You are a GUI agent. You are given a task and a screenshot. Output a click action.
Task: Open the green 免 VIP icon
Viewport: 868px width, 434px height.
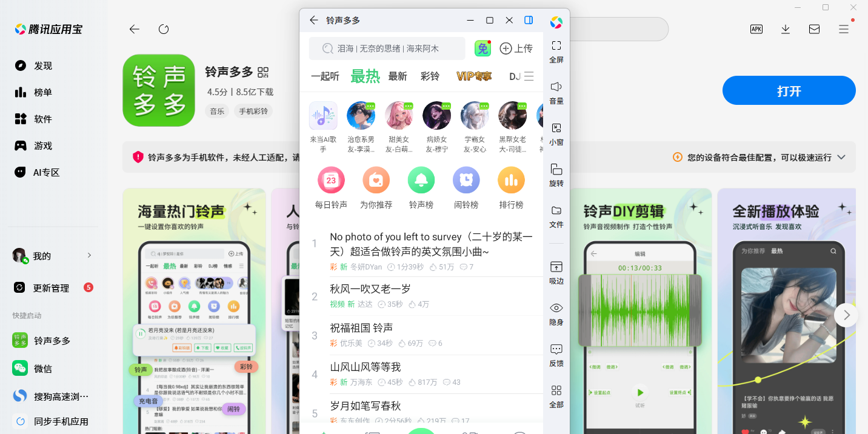(x=482, y=48)
